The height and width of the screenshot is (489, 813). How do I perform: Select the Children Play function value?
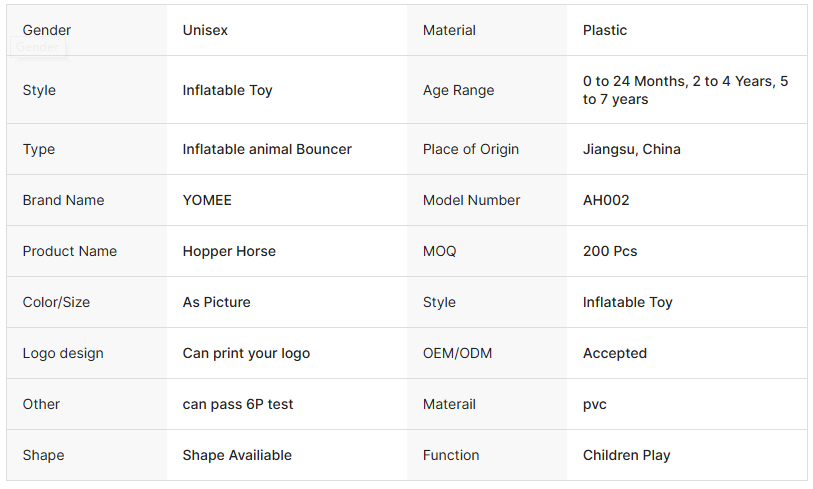pos(627,455)
